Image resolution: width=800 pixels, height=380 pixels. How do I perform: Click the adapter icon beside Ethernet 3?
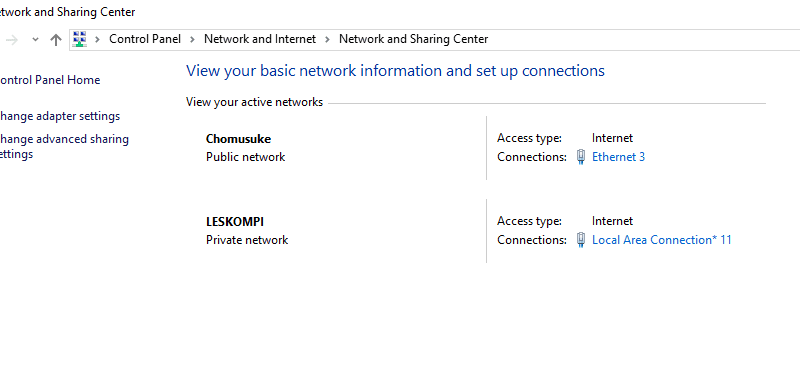[581, 157]
